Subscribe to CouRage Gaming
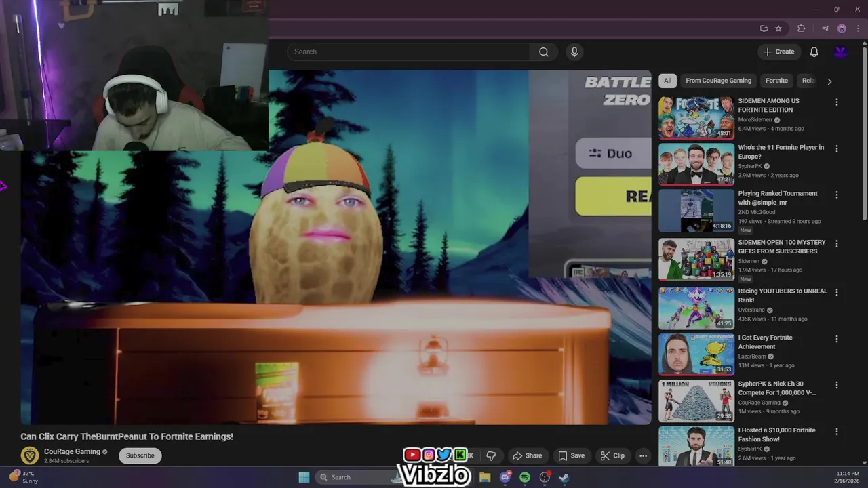The width and height of the screenshot is (868, 488). pos(140,455)
